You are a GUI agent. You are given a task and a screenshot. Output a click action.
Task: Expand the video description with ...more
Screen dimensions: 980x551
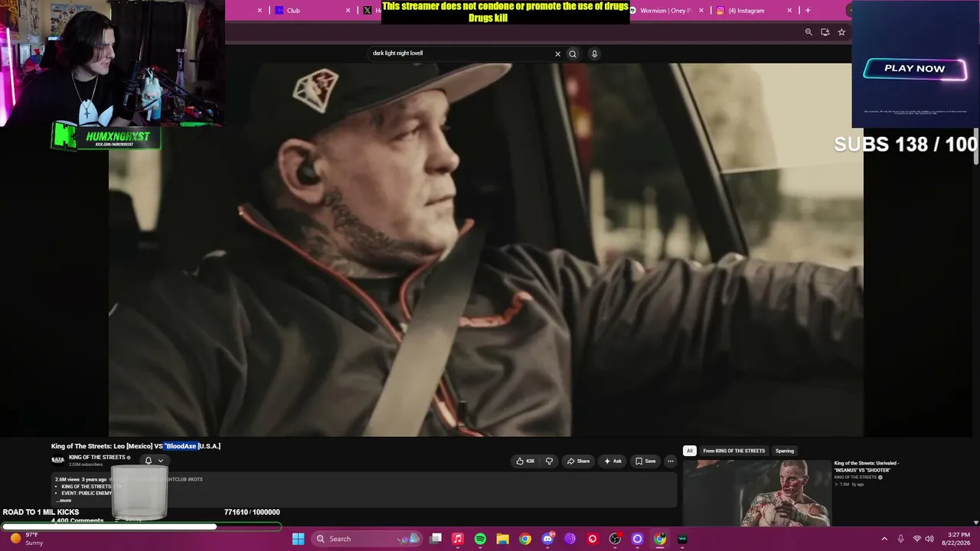point(64,500)
